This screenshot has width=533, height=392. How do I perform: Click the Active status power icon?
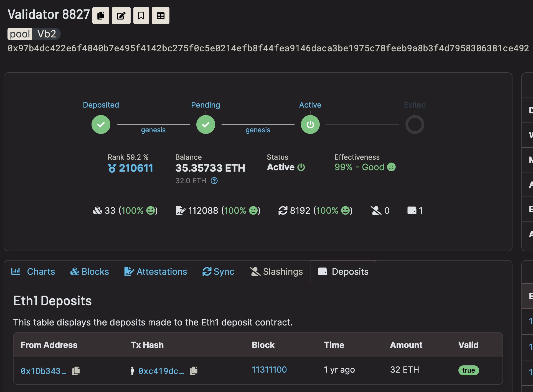pyautogui.click(x=301, y=167)
